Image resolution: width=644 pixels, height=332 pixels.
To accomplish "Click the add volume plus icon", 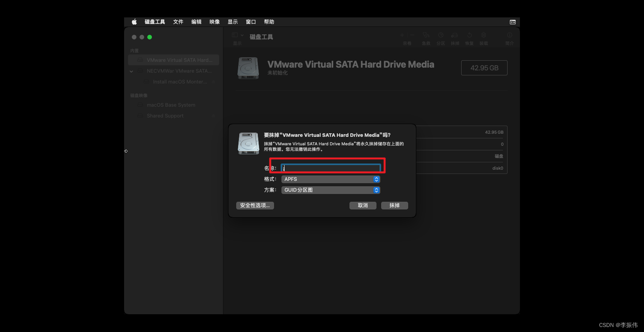I will point(402,35).
